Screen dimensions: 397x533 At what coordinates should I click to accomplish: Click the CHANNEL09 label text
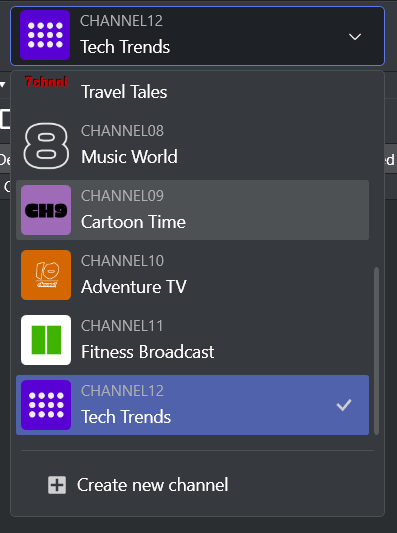click(122, 196)
